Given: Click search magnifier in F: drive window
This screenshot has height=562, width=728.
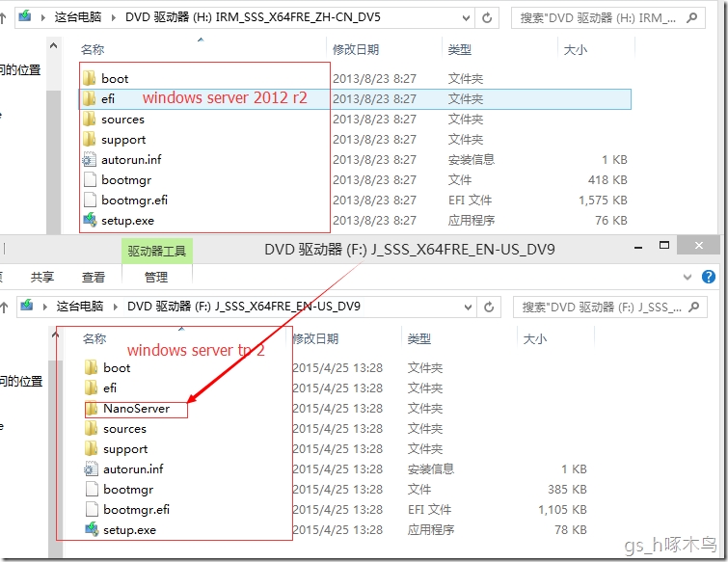Looking at the screenshot, I should coord(693,307).
